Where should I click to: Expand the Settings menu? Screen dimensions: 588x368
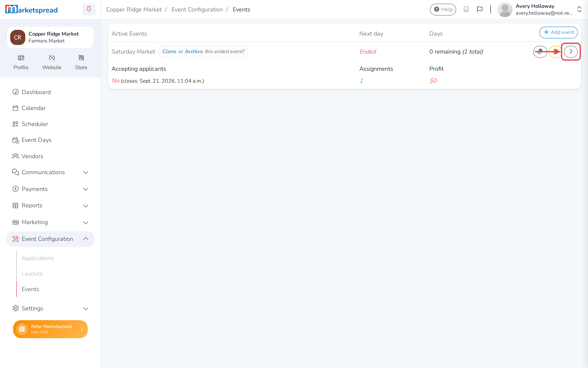coord(50,308)
